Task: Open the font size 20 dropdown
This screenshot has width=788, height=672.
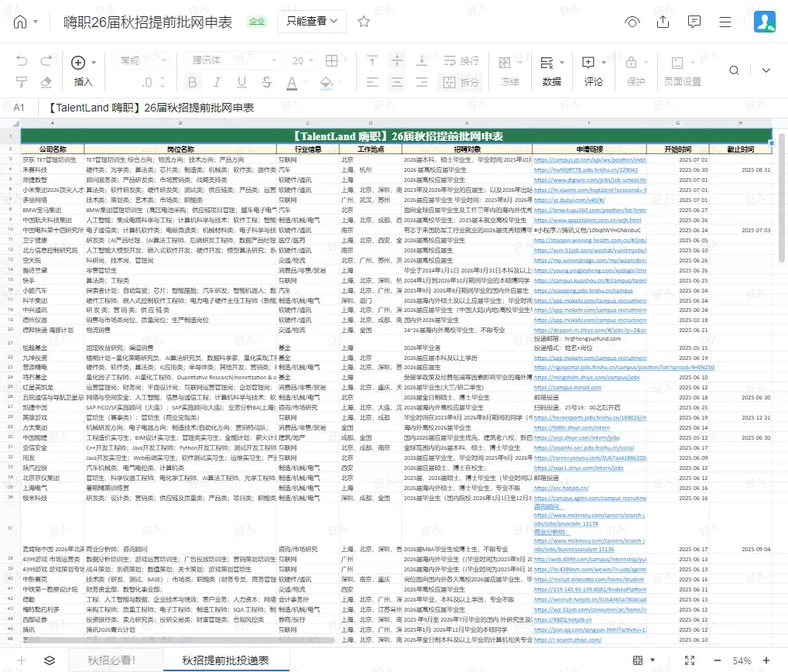Action: 302,61
